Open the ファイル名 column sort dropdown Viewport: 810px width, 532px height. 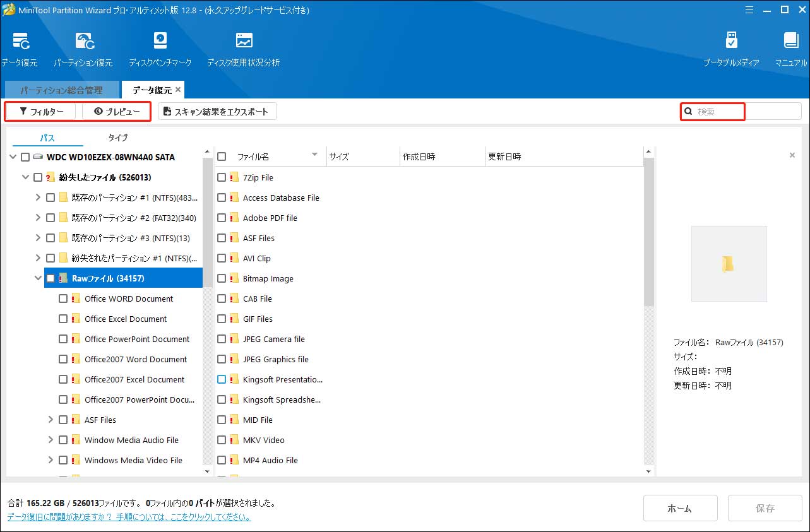(314, 155)
